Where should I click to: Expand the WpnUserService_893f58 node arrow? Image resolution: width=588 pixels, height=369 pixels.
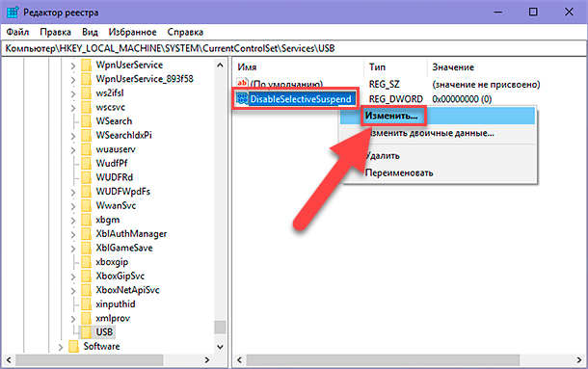tap(73, 80)
